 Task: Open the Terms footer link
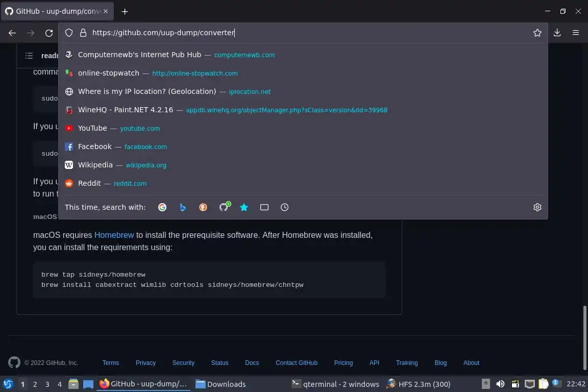(111, 363)
